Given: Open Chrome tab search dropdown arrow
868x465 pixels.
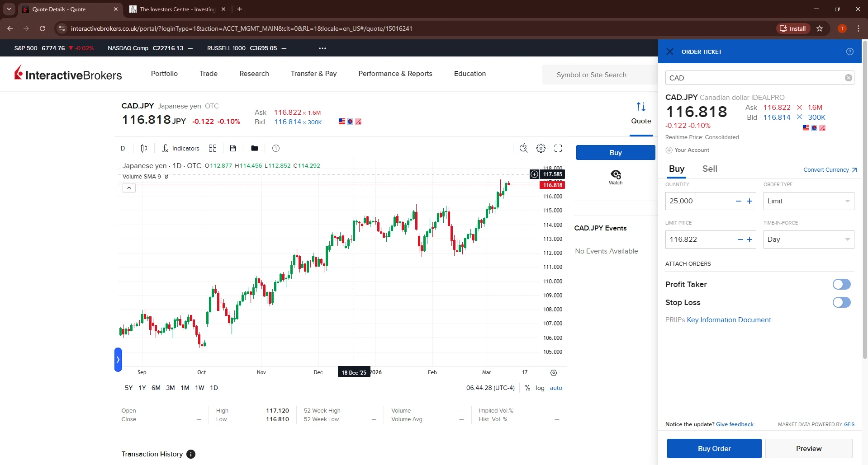Looking at the screenshot, I should [x=9, y=9].
